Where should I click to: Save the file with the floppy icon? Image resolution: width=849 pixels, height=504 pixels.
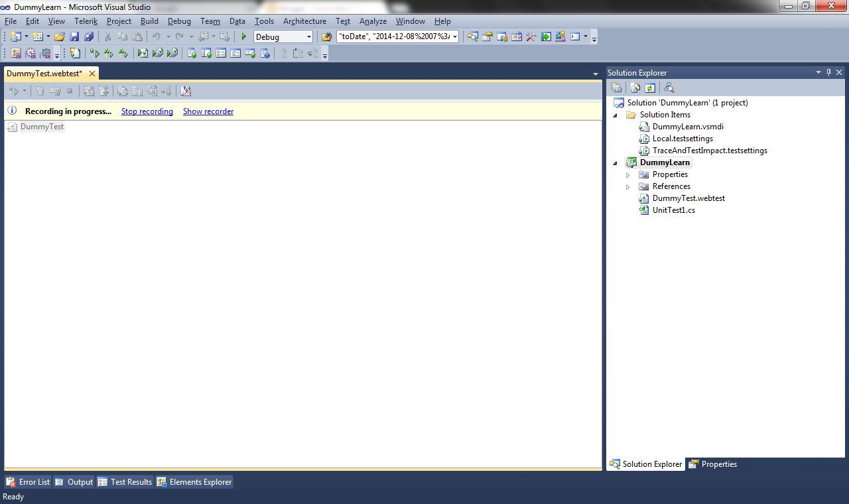74,37
